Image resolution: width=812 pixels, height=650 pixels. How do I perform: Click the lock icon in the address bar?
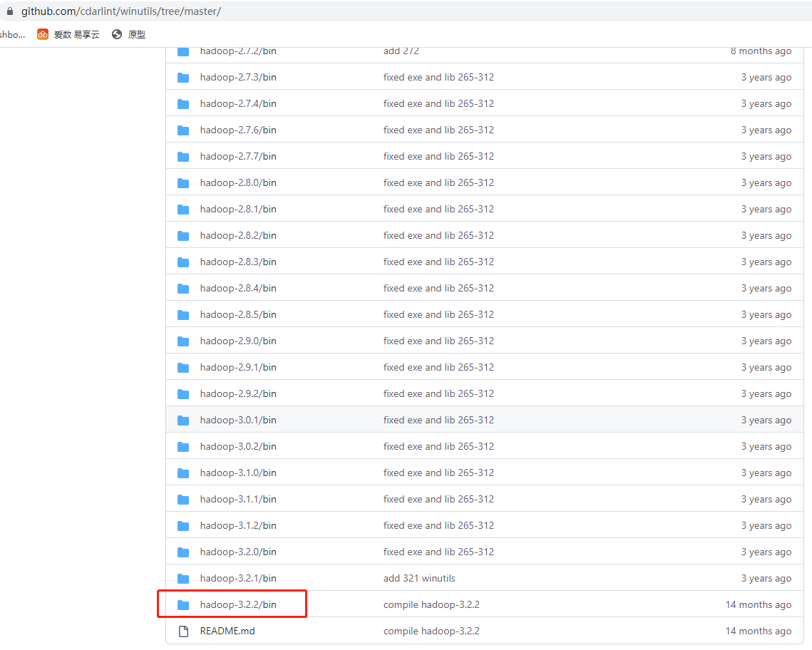pyautogui.click(x=10, y=11)
